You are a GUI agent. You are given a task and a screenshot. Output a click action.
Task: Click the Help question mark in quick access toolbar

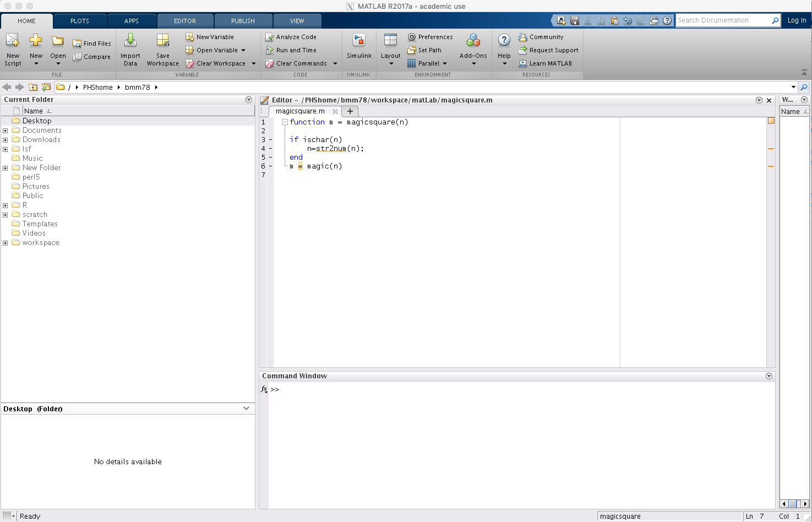pos(667,20)
